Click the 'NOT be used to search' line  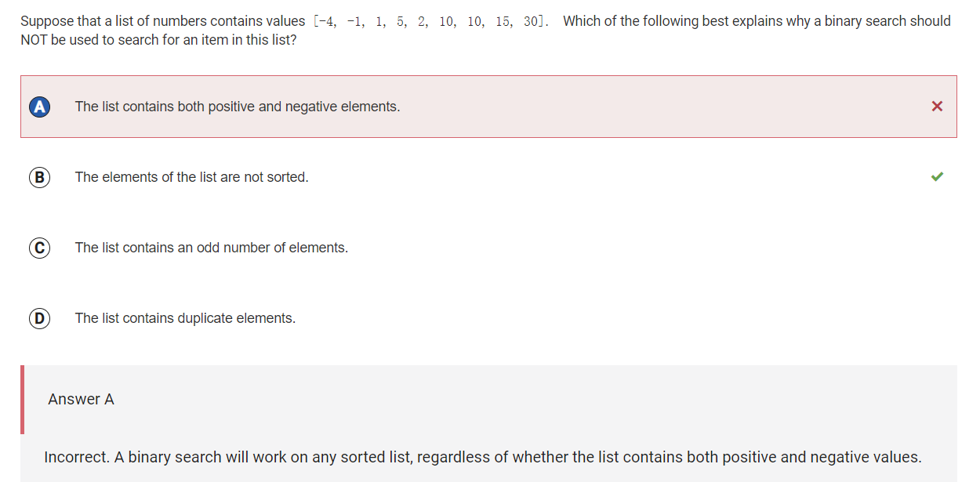[x=158, y=39]
